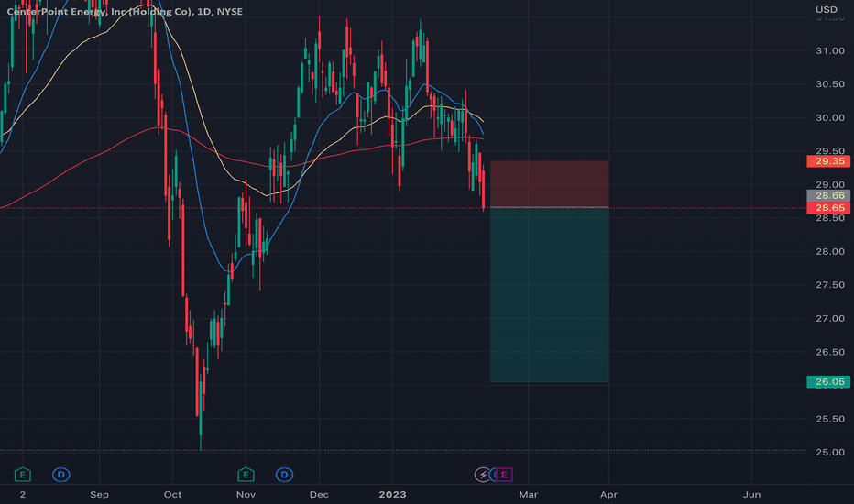Select the red stop-loss zone of short position
The image size is (854, 504).
coord(550,184)
